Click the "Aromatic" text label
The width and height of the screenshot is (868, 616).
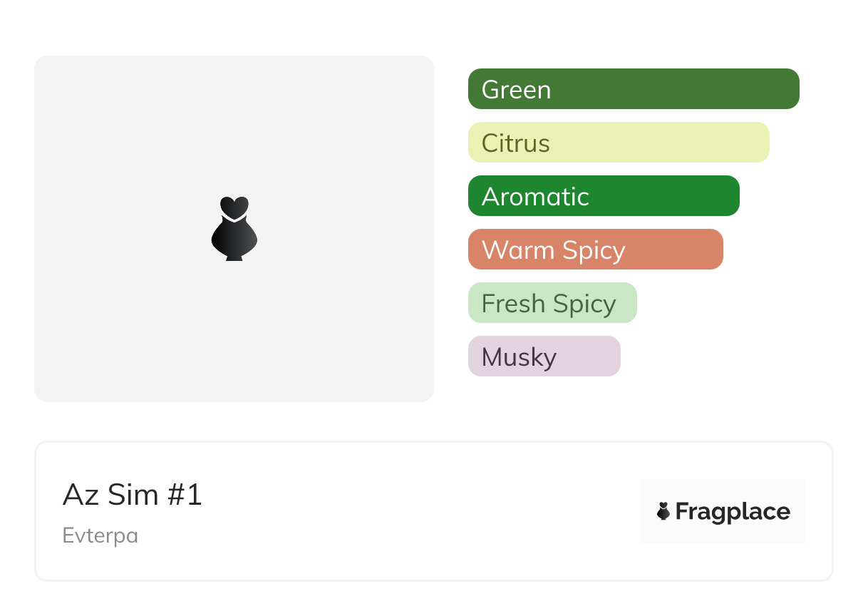click(x=535, y=197)
